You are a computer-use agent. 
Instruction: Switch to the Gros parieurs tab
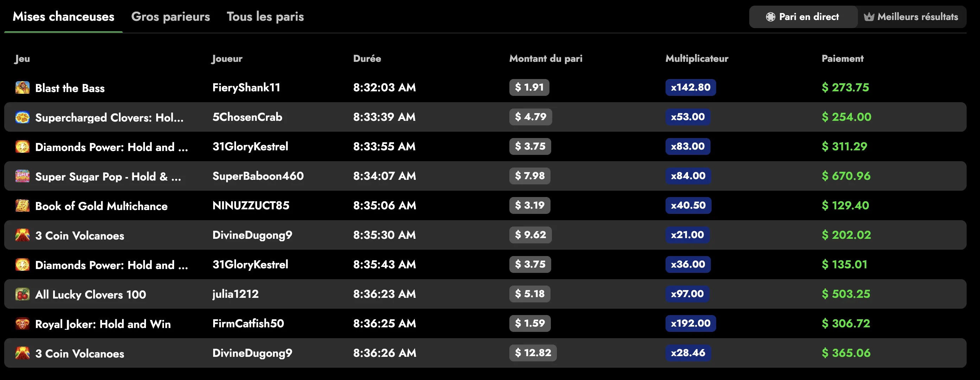(x=171, y=17)
